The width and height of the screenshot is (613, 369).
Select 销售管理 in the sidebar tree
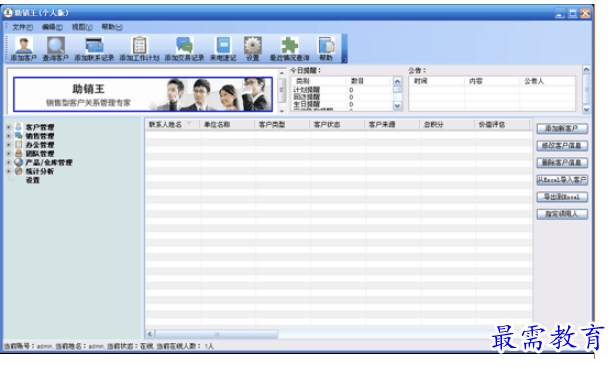40,136
